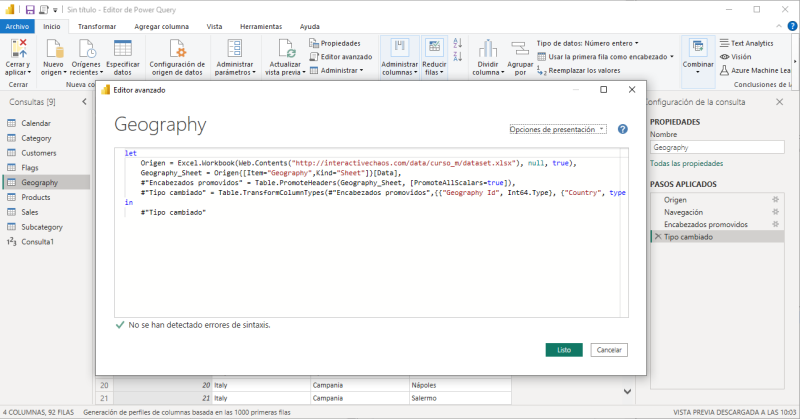This screenshot has width=800, height=419.
Task: Expand preview with the down chevron
Action: [x=628, y=391]
